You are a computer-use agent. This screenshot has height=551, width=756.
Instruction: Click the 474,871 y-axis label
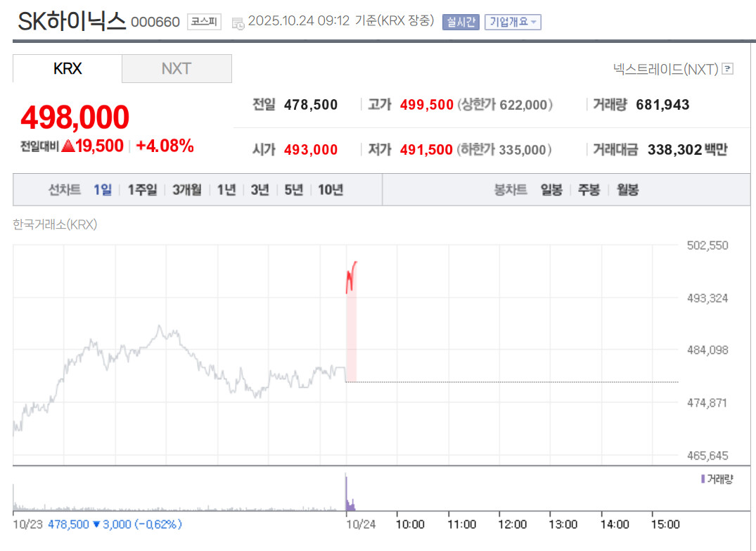(707, 403)
